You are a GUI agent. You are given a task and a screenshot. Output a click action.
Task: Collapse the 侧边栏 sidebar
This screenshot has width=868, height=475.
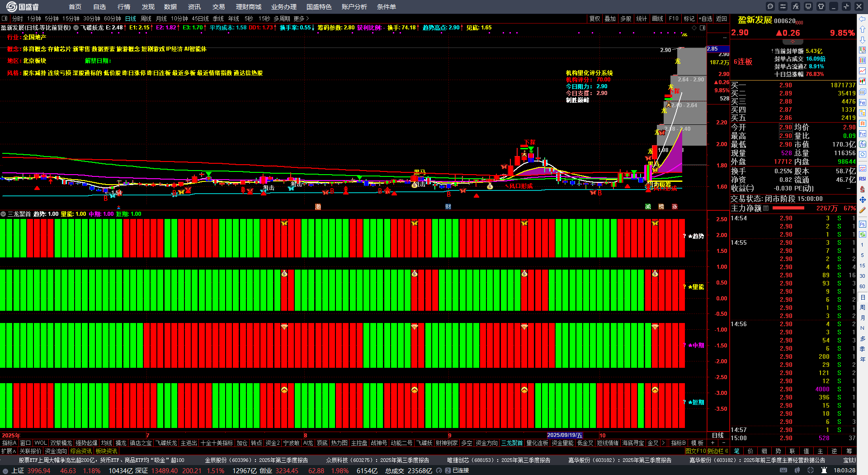click(x=717, y=451)
